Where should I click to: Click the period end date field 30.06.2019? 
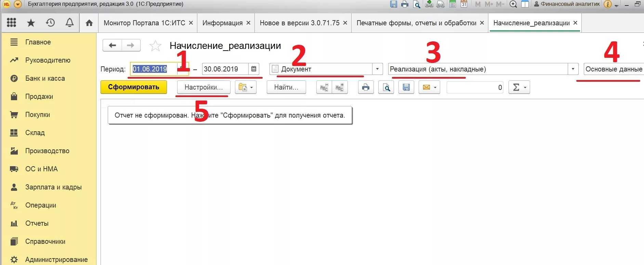pos(225,69)
